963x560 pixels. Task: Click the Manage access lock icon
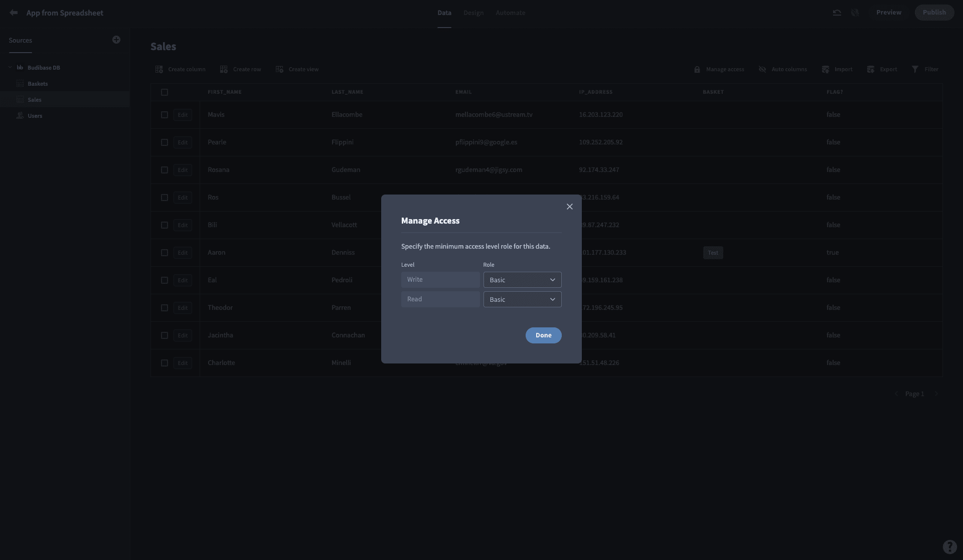697,69
